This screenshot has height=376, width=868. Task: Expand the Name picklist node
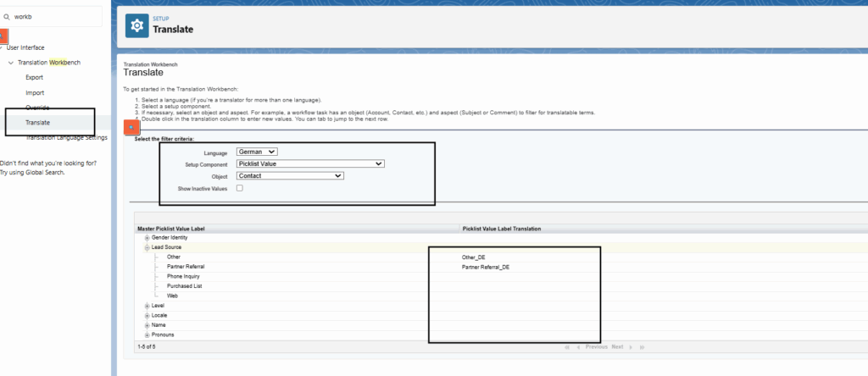(x=147, y=325)
